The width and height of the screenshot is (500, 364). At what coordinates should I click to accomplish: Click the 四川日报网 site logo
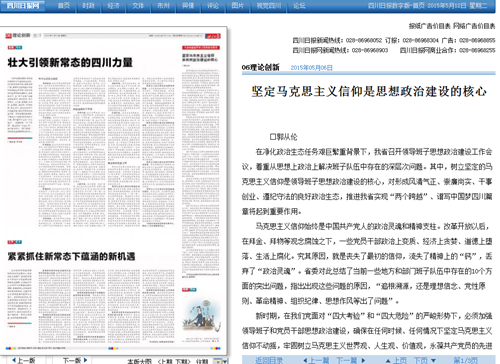[x=23, y=5]
